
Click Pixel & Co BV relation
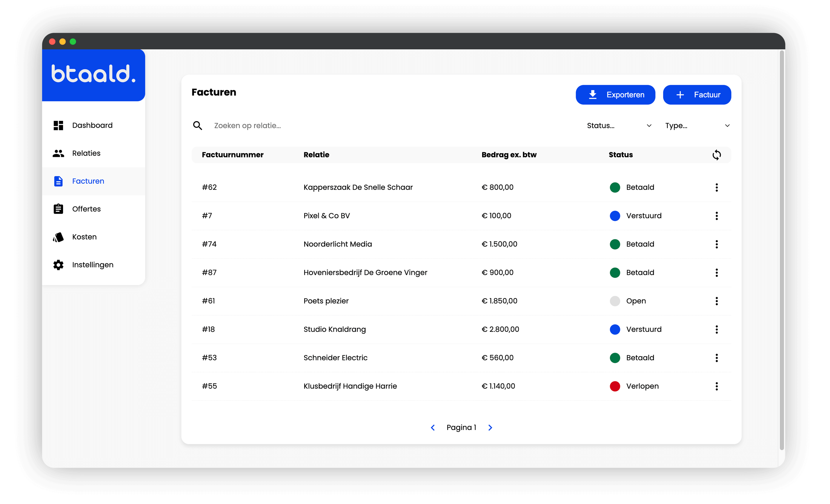[x=327, y=216]
